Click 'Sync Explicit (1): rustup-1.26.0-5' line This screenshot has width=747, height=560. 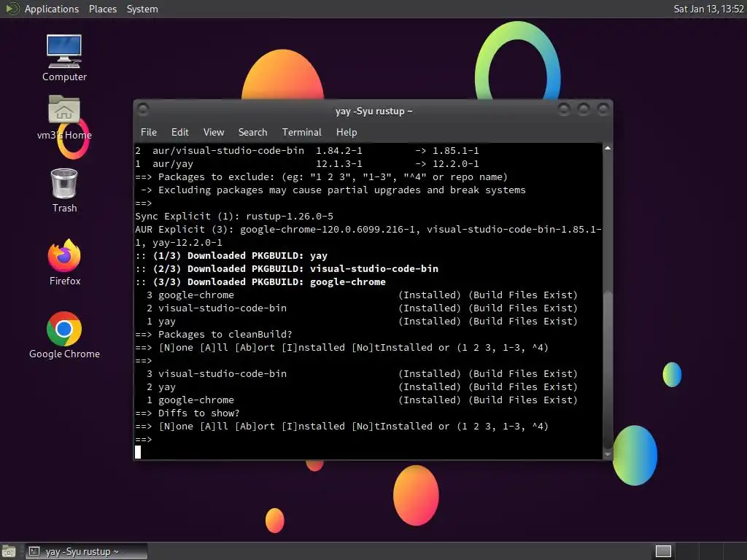click(x=234, y=216)
